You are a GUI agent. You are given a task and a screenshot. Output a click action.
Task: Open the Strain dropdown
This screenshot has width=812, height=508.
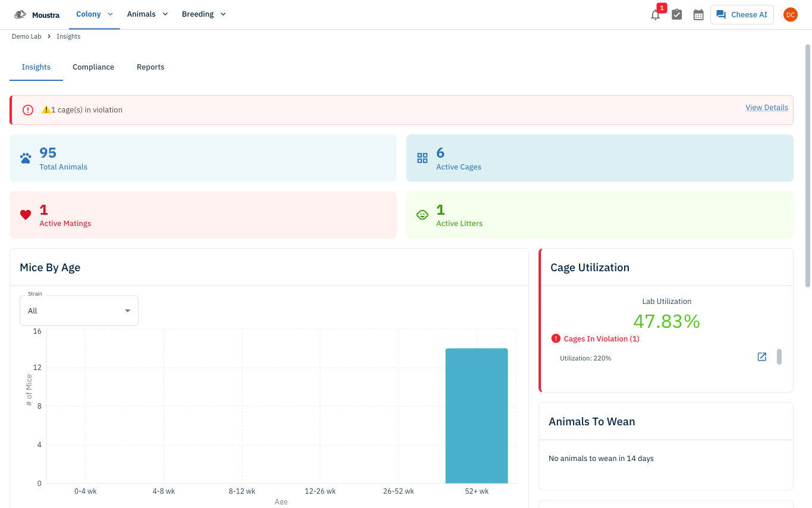[x=79, y=311]
